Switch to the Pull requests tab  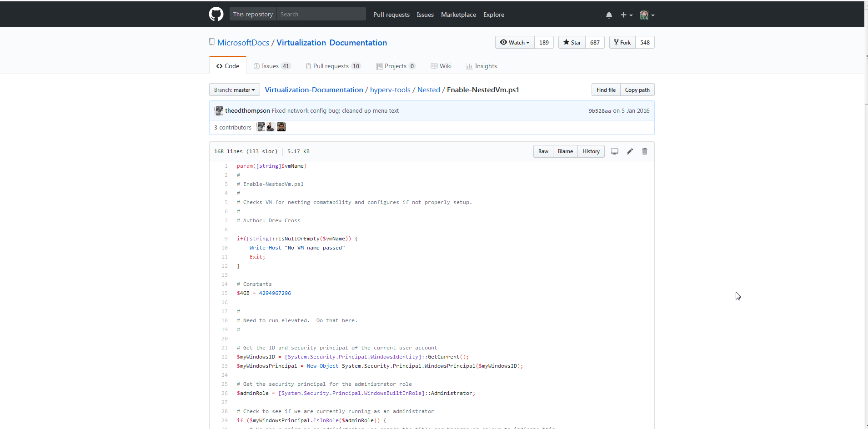click(333, 66)
